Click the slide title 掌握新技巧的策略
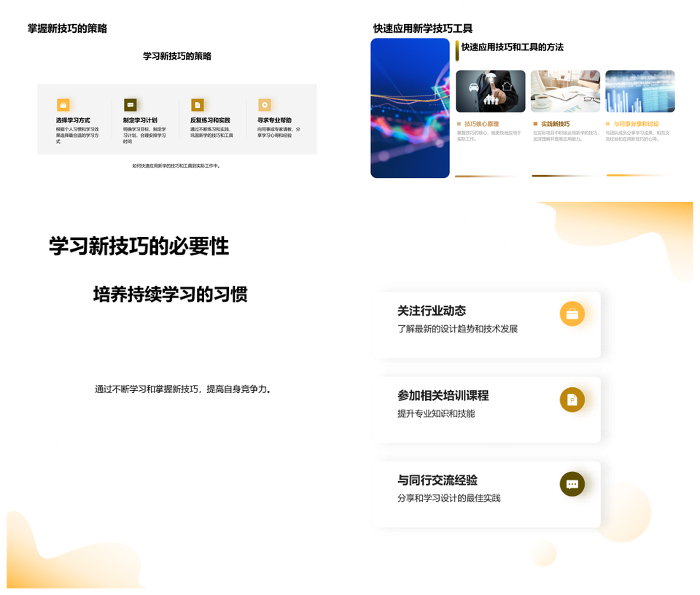700x595 pixels. pos(67,28)
